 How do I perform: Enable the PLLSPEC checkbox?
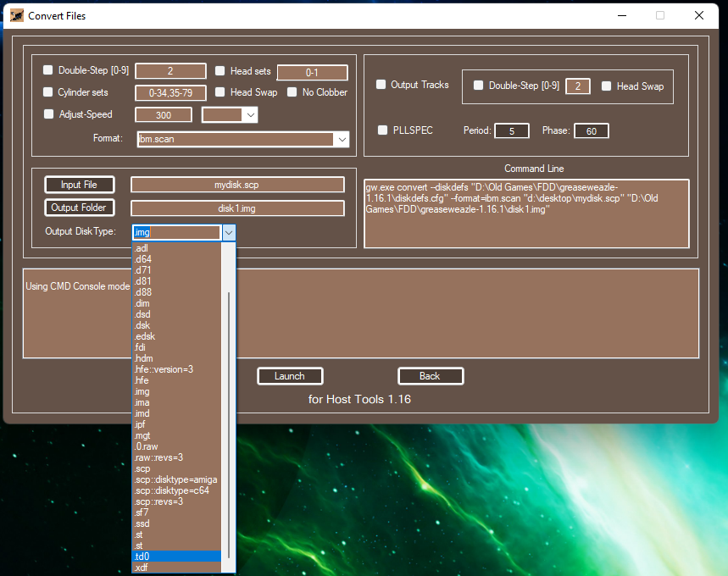383,130
